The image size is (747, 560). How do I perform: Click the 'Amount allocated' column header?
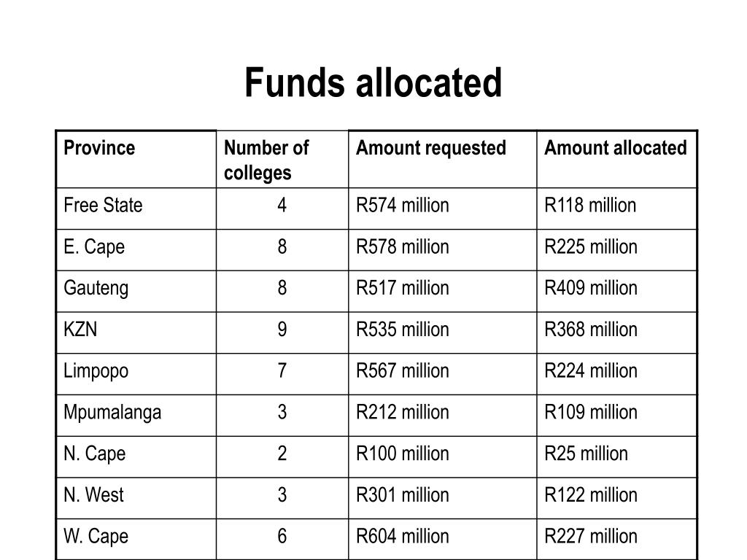point(617,160)
